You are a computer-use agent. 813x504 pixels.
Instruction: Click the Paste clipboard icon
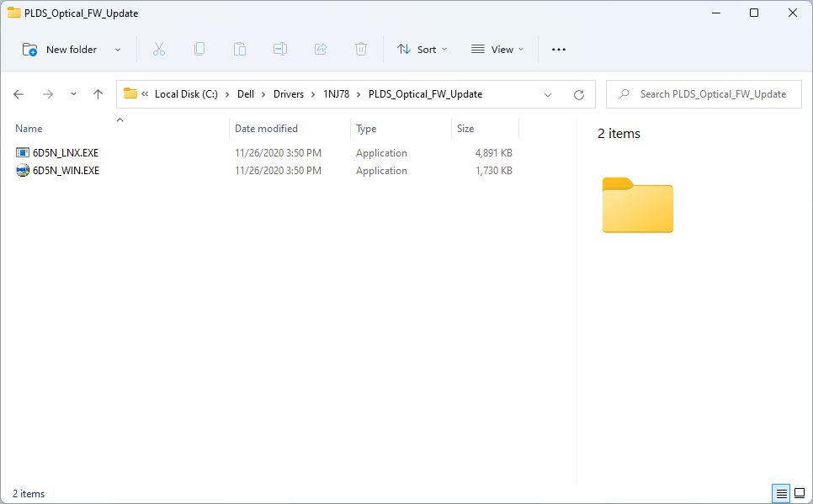pos(240,50)
